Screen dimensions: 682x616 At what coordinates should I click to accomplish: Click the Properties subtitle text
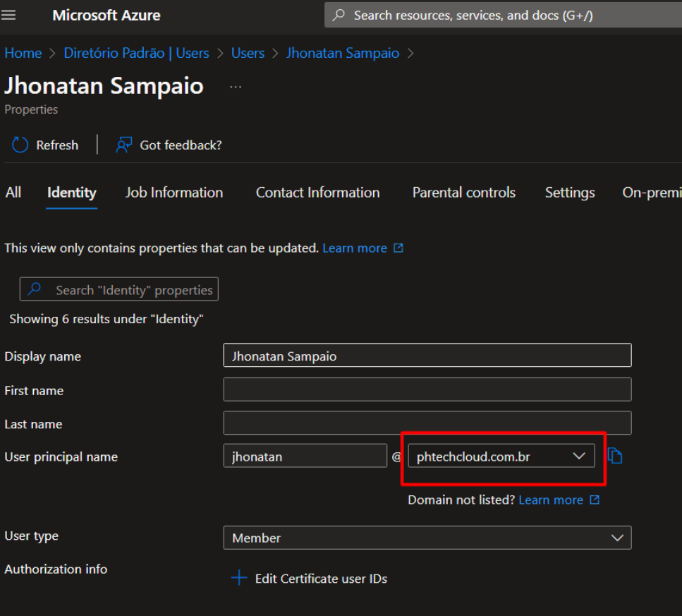31,109
